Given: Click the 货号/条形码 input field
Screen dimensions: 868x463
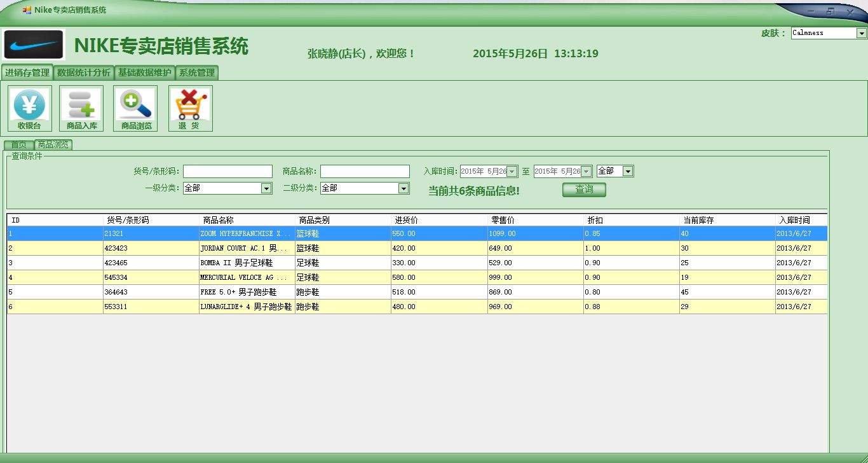Looking at the screenshot, I should (227, 171).
